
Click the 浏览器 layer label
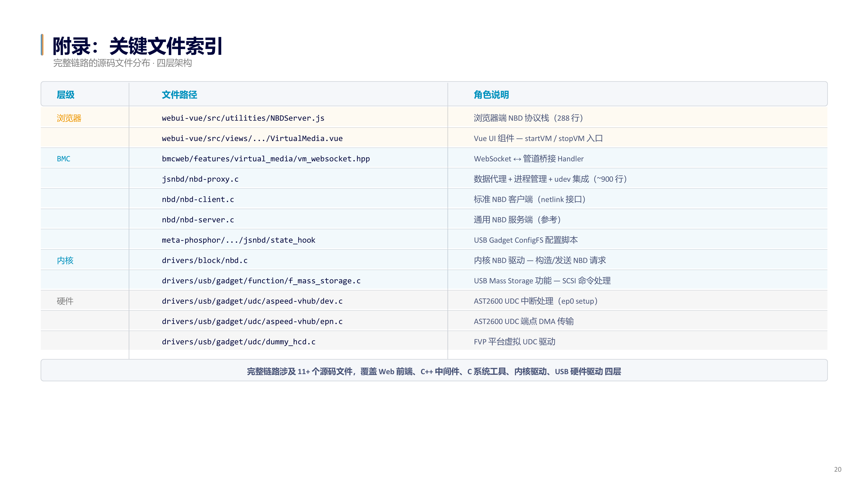coord(69,118)
